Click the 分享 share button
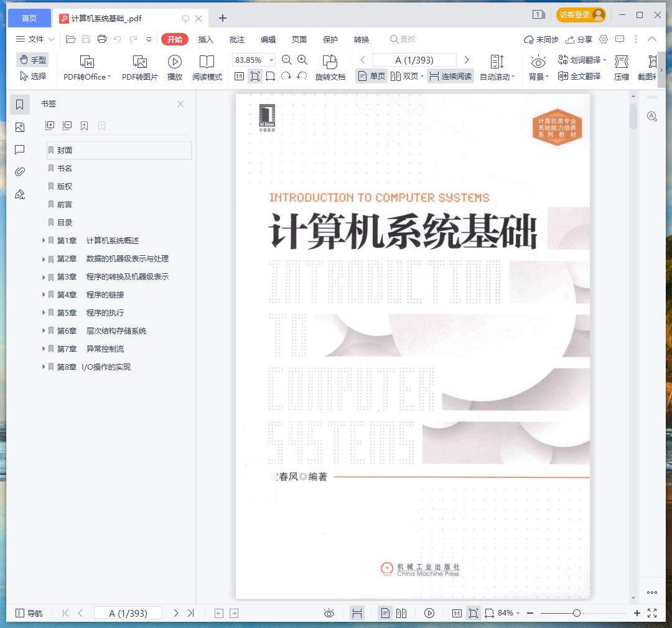 [x=579, y=39]
